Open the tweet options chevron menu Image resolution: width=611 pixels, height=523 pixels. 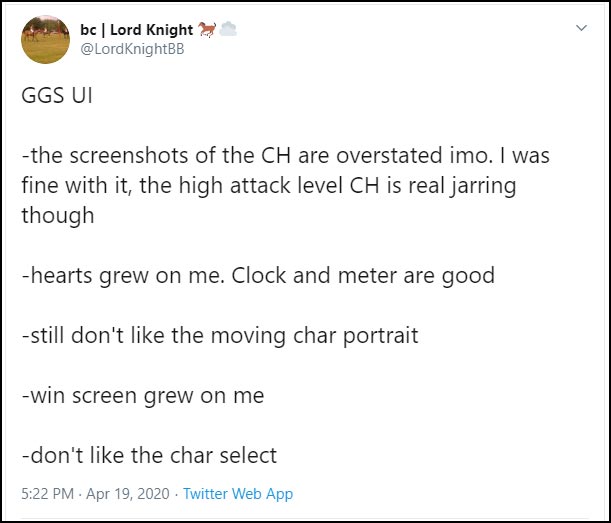(x=582, y=29)
